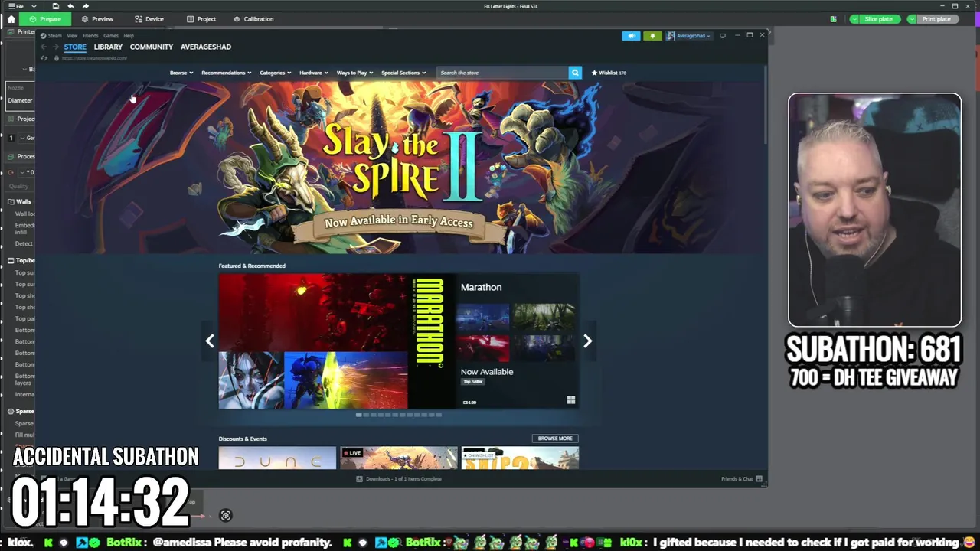
Task: Expand the Recommendations dropdown
Action: (226, 73)
